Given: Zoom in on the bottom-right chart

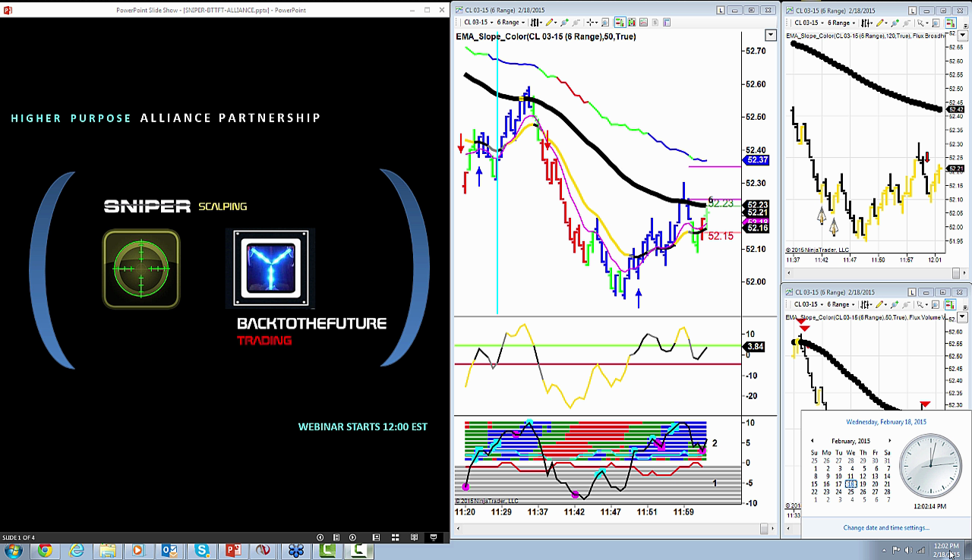Looking at the screenshot, I should [894, 304].
